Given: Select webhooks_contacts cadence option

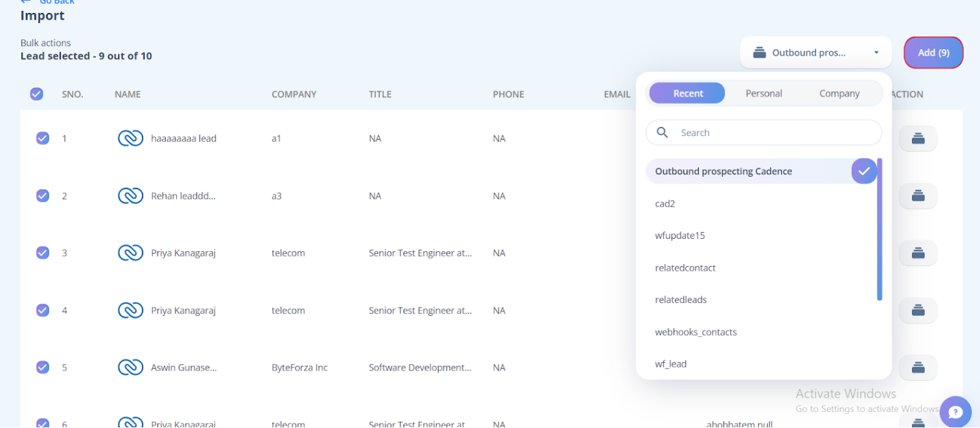Looking at the screenshot, I should point(696,332).
